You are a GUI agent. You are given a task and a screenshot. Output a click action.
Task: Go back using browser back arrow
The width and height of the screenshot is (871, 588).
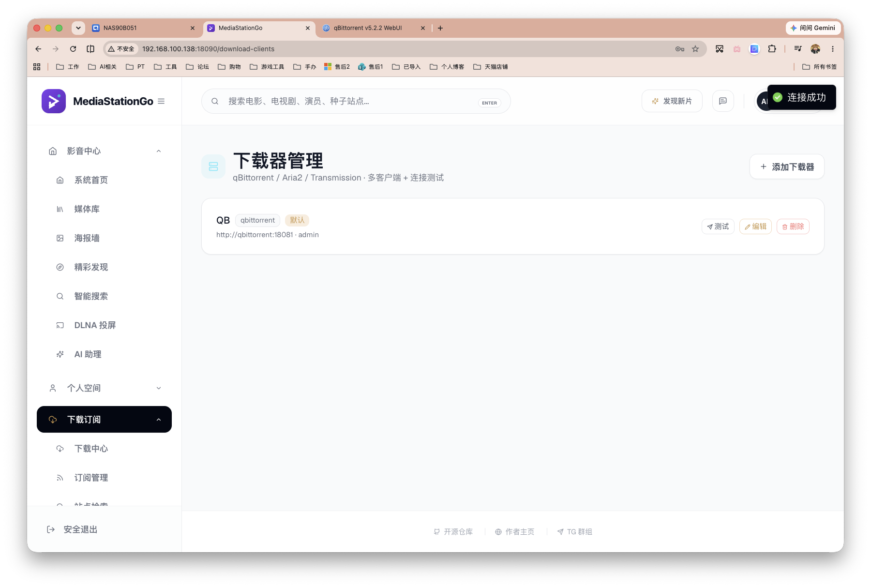click(38, 49)
